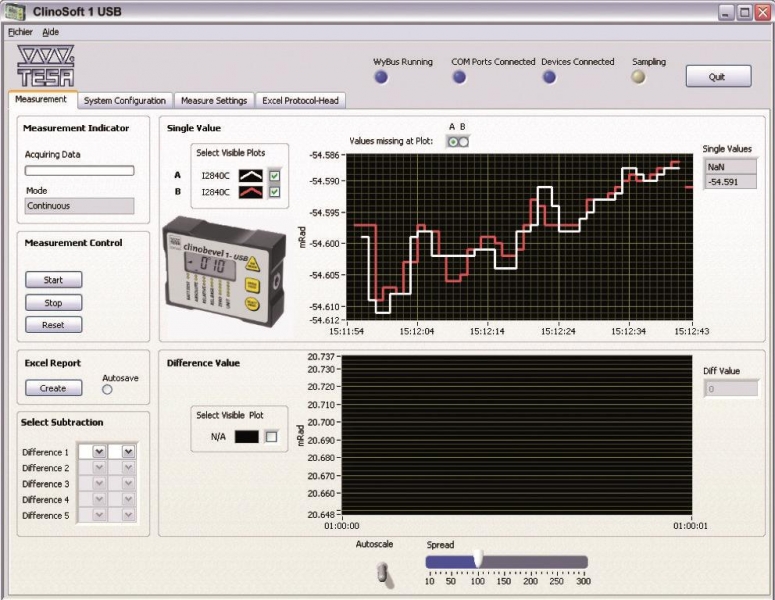Switch to the System Configuration tab
Image resolution: width=775 pixels, height=600 pixels.
pos(125,100)
